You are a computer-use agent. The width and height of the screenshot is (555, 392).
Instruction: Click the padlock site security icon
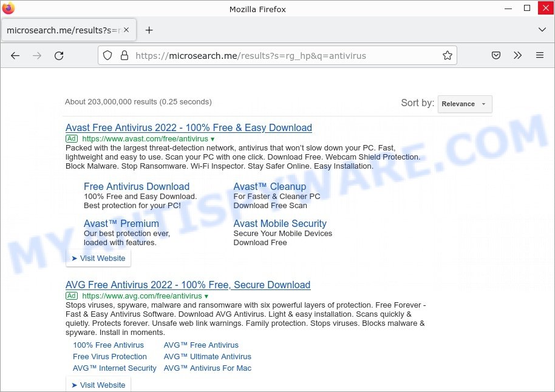click(124, 55)
